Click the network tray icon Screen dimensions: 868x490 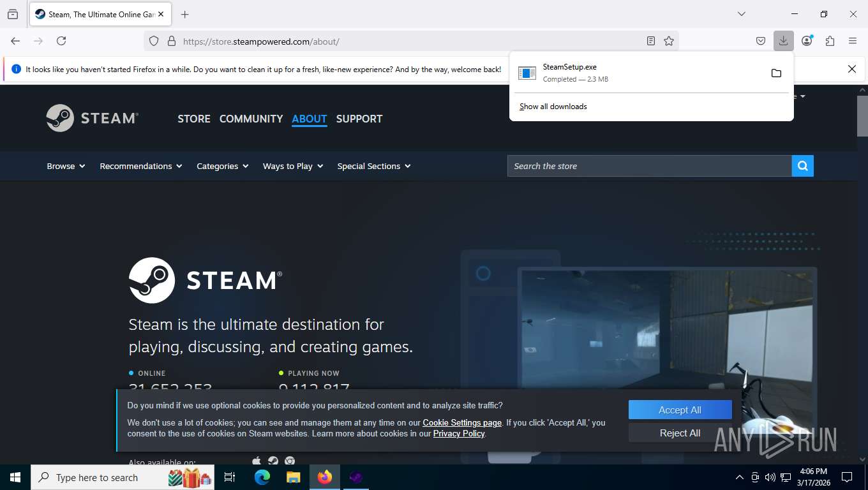786,477
